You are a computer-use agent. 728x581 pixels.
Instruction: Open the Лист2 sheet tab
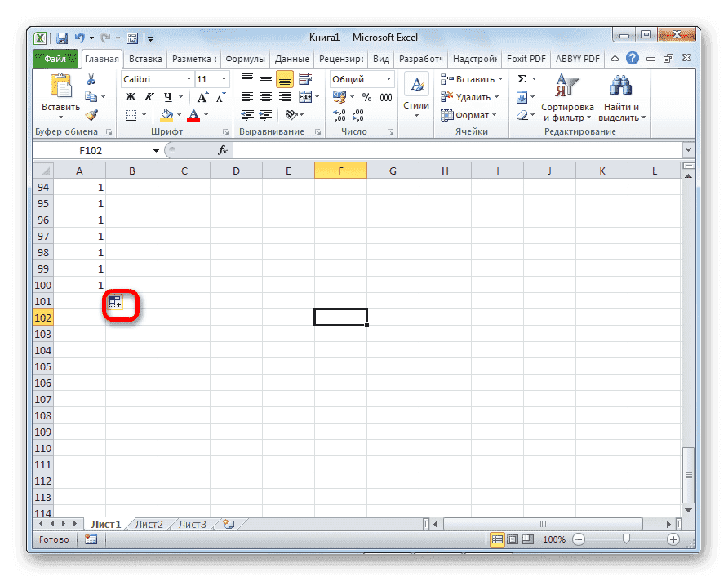pyautogui.click(x=148, y=524)
